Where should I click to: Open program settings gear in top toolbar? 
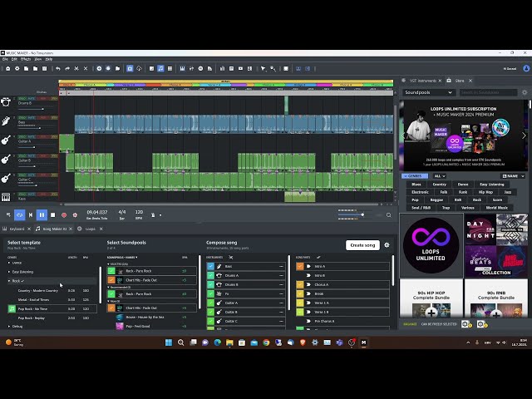tap(17, 68)
